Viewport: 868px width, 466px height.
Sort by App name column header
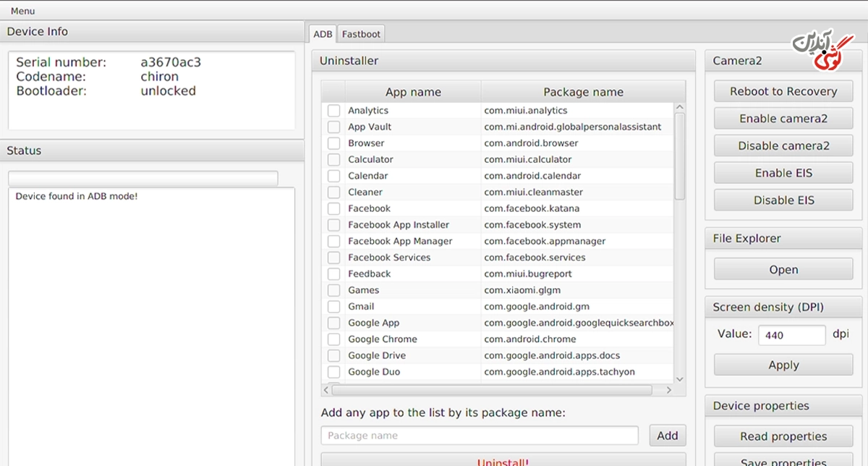pos(413,92)
